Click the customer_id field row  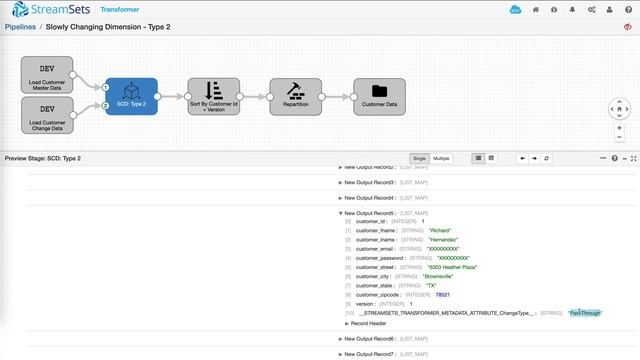(385, 221)
